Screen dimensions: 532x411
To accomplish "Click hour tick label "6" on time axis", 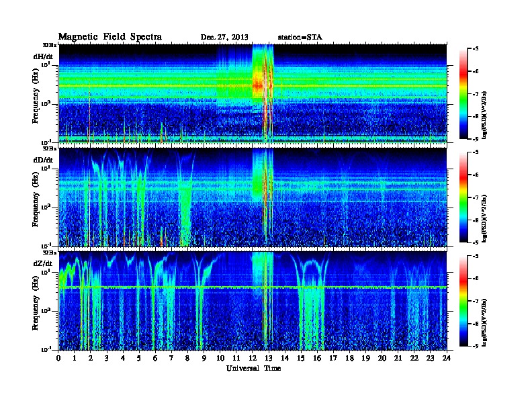I will (x=156, y=358).
